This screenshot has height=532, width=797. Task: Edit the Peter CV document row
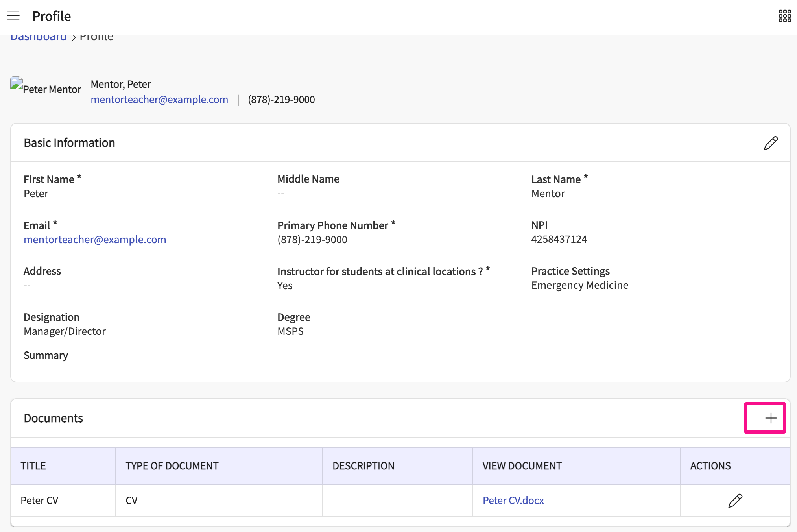(735, 501)
